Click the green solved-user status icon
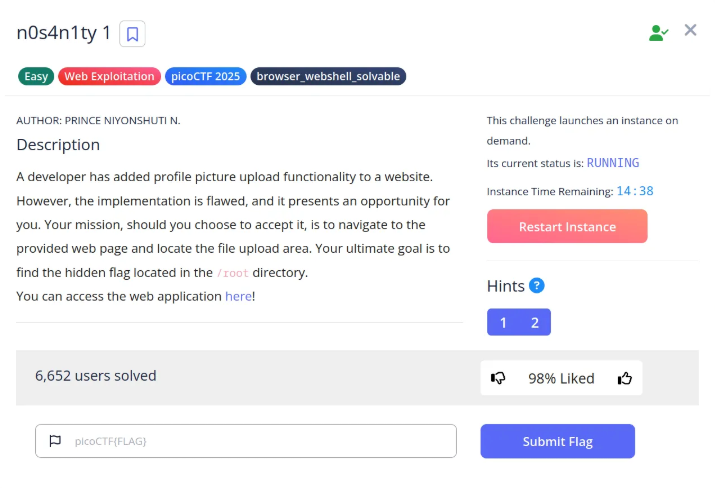The height and width of the screenshot is (488, 715). coord(658,33)
